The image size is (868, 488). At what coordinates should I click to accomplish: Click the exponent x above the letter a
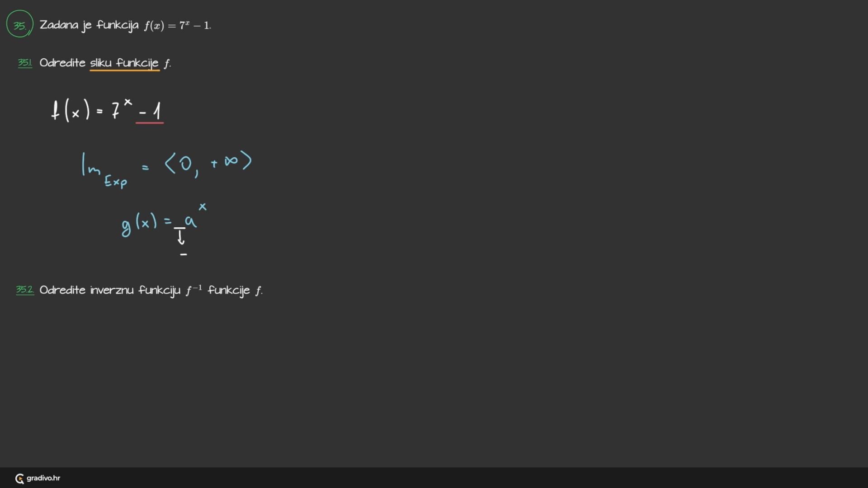203,207
